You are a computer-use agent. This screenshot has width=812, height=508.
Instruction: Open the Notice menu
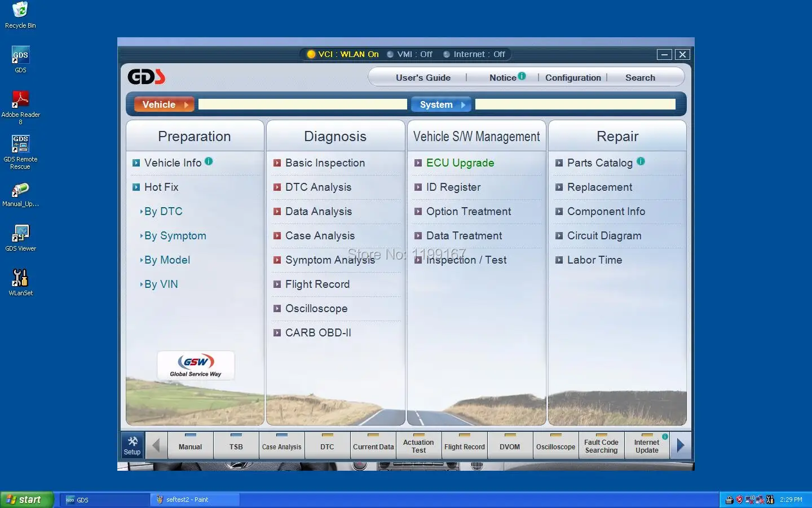click(502, 77)
